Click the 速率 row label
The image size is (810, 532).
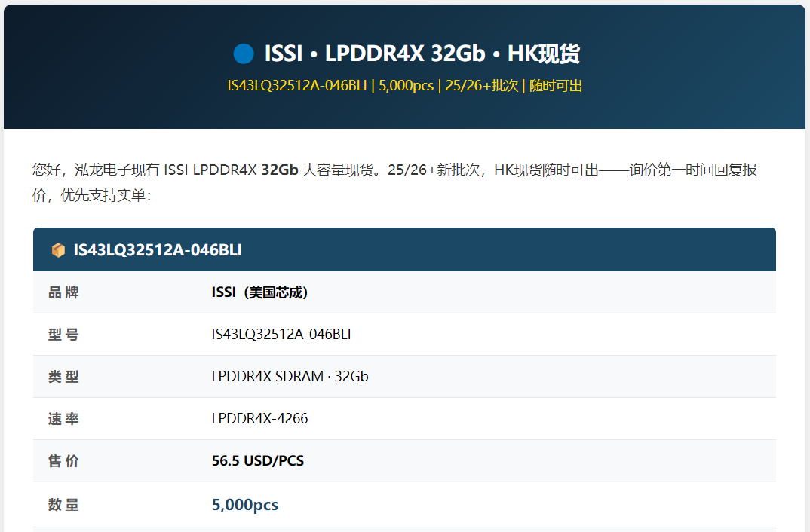point(63,418)
